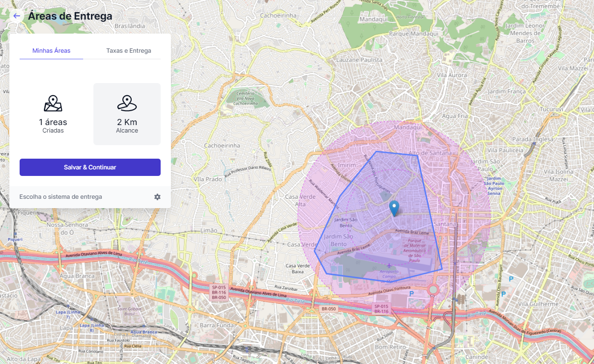Select the '1 áreas Criadas' card
Screen dimensions: 594x364
(x=53, y=114)
